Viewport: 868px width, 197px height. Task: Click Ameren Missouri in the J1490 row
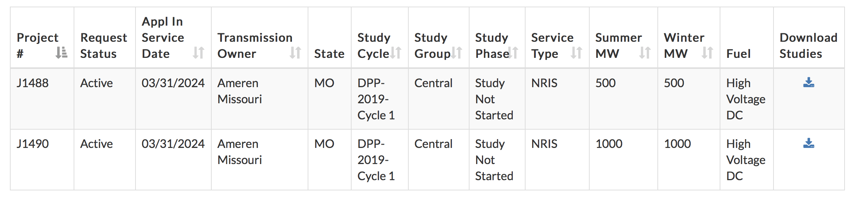[x=240, y=152]
